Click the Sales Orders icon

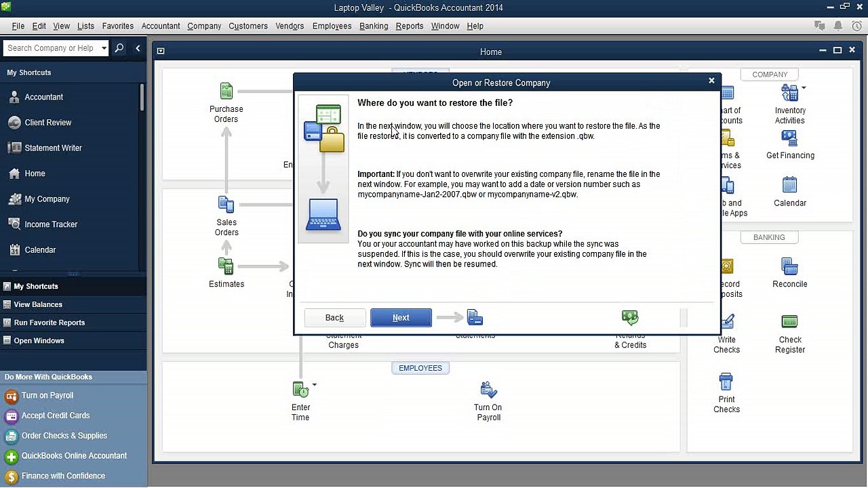pos(226,204)
